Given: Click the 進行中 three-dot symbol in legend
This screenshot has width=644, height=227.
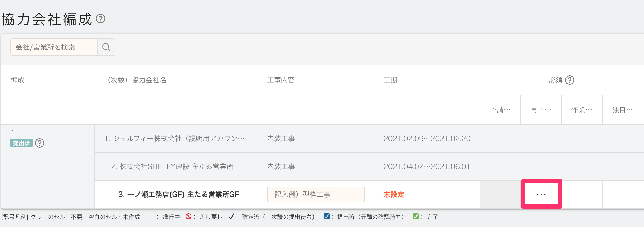Looking at the screenshot, I should click(150, 217).
